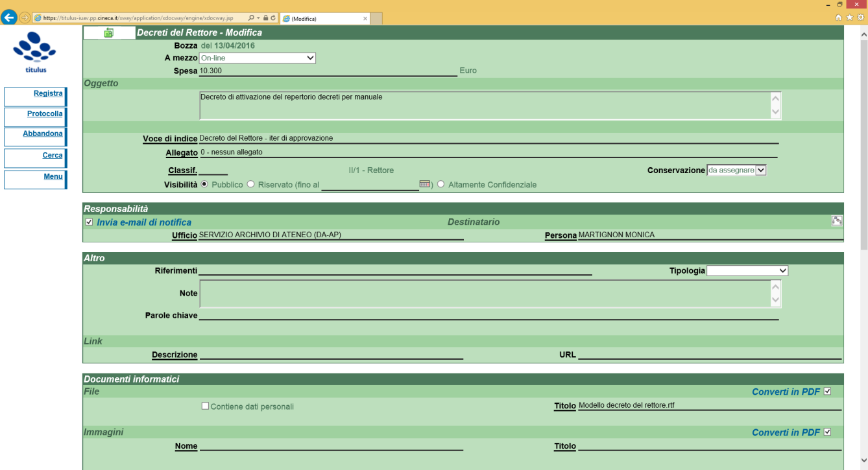Image resolution: width=868 pixels, height=470 pixels.
Task: Click the Note text area scroll-up arrow
Action: [x=775, y=287]
